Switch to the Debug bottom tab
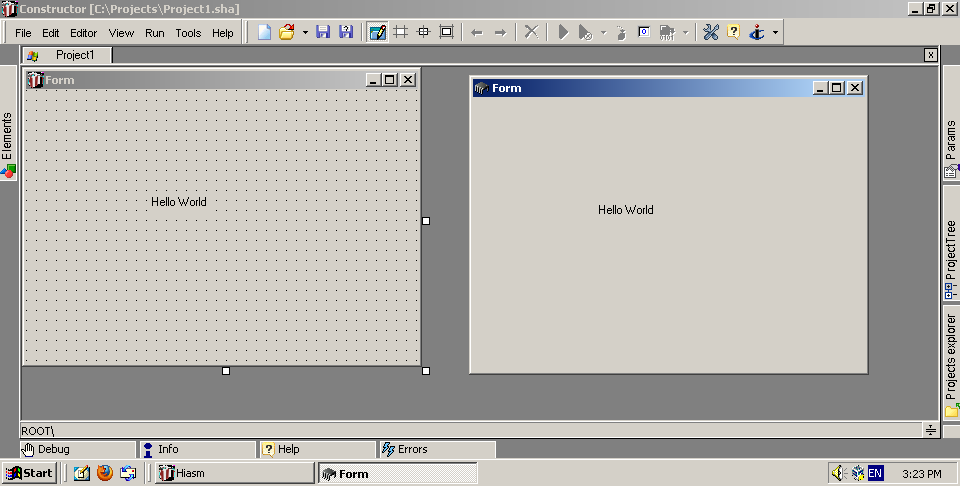 point(77,449)
